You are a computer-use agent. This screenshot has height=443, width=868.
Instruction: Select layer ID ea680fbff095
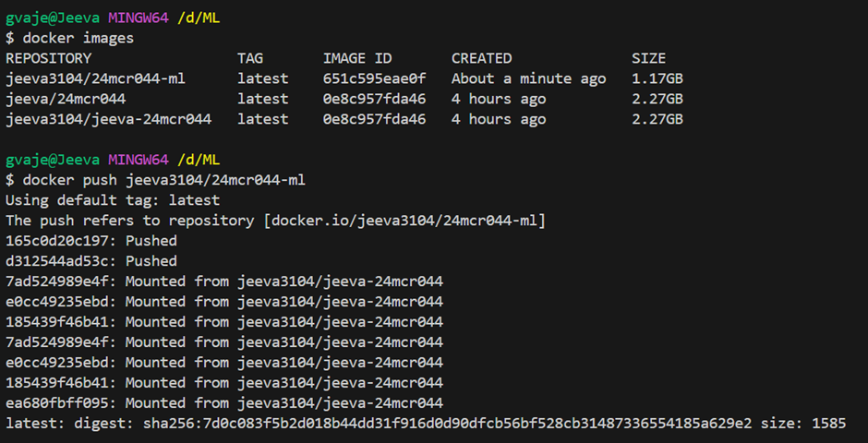[x=57, y=402]
